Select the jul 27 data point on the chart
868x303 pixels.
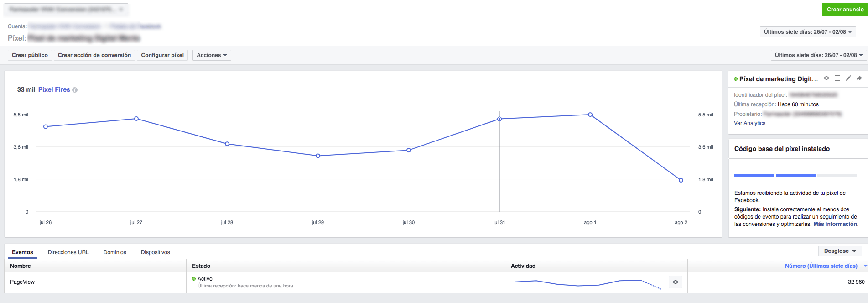point(136,119)
